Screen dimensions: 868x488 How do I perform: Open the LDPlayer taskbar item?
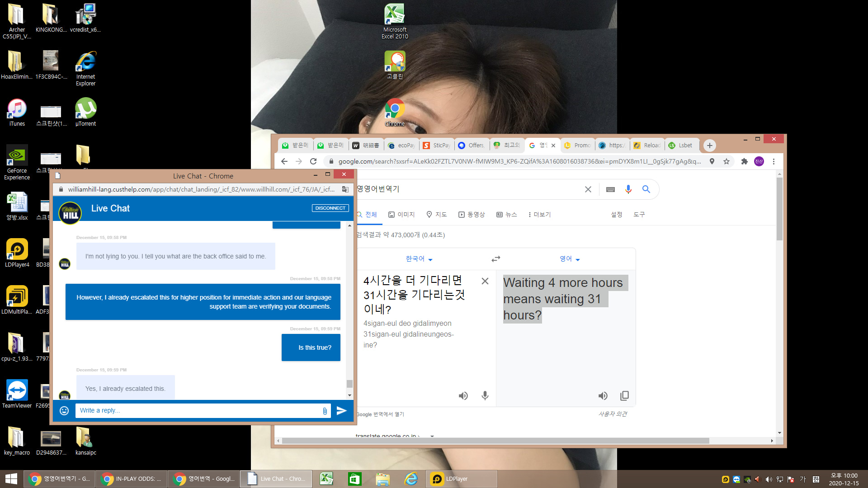[x=461, y=479]
